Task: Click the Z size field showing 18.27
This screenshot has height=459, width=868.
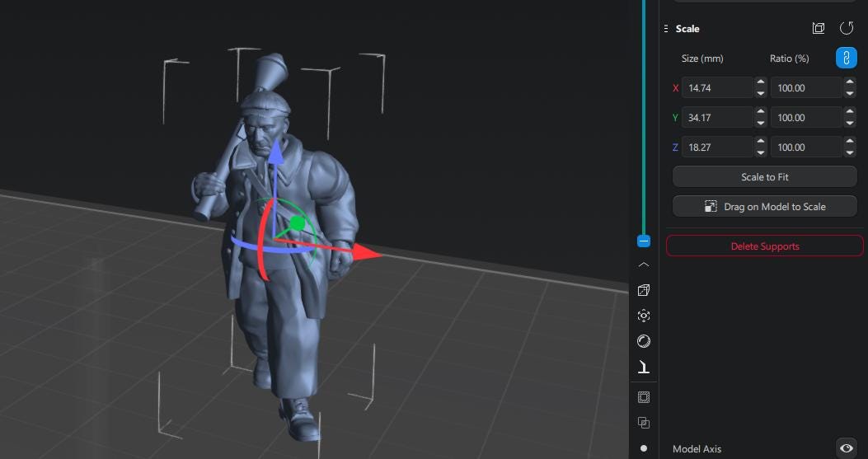Action: 717,148
